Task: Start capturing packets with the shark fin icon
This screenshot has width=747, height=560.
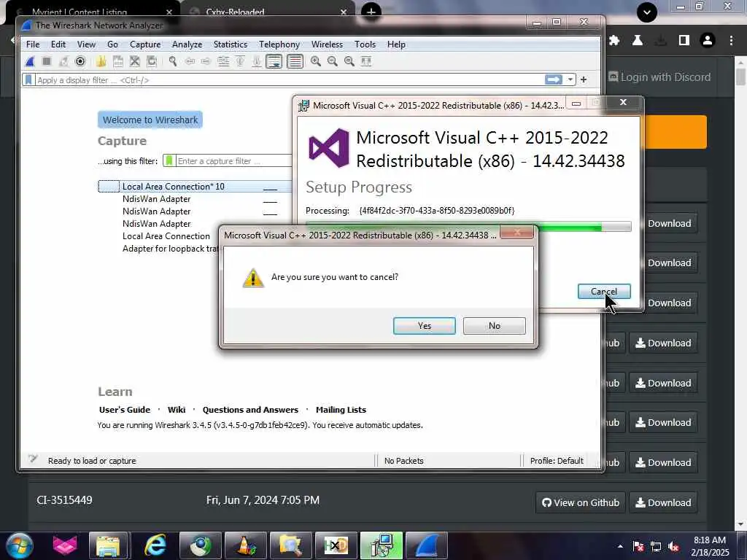Action: (30, 61)
